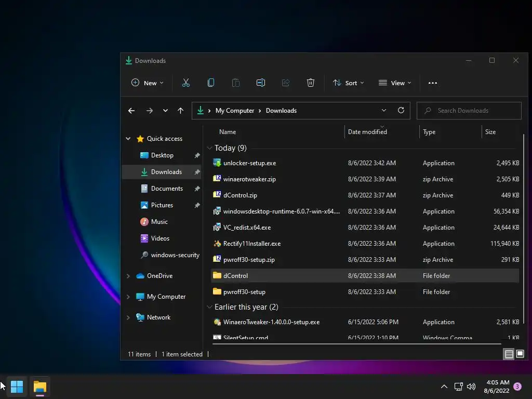Collapse Earlier this year (2) group
The image size is (532, 399).
tap(210, 307)
